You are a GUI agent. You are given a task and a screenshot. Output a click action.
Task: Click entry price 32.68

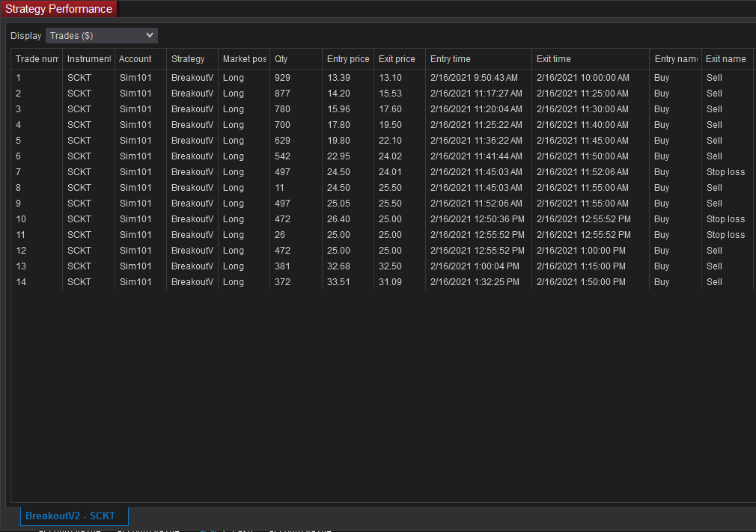click(338, 266)
